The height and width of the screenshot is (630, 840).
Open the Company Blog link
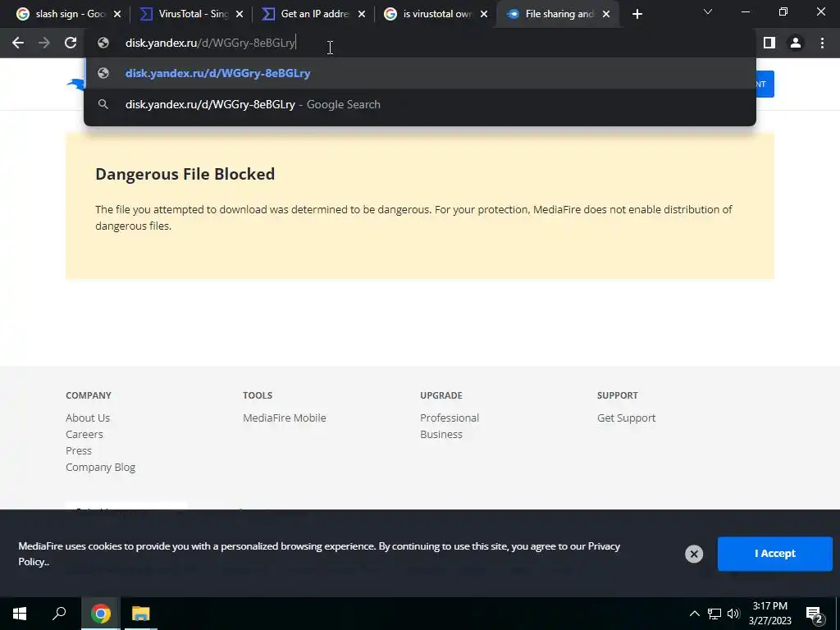point(100,467)
